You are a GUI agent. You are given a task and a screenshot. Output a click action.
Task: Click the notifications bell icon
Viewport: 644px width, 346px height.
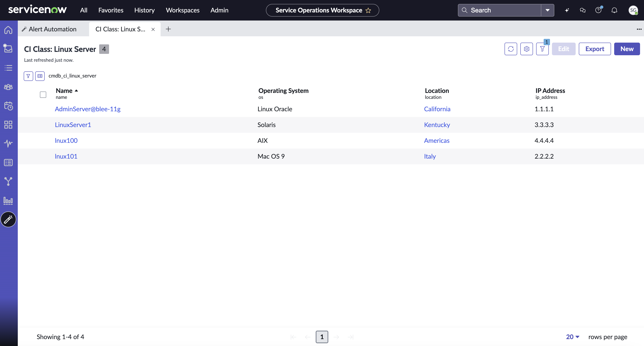tap(614, 10)
